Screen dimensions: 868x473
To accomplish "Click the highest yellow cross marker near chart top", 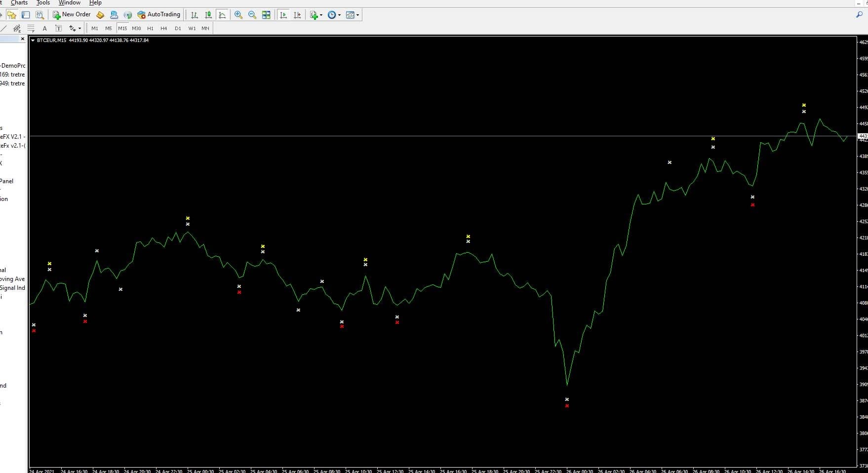I will (804, 105).
